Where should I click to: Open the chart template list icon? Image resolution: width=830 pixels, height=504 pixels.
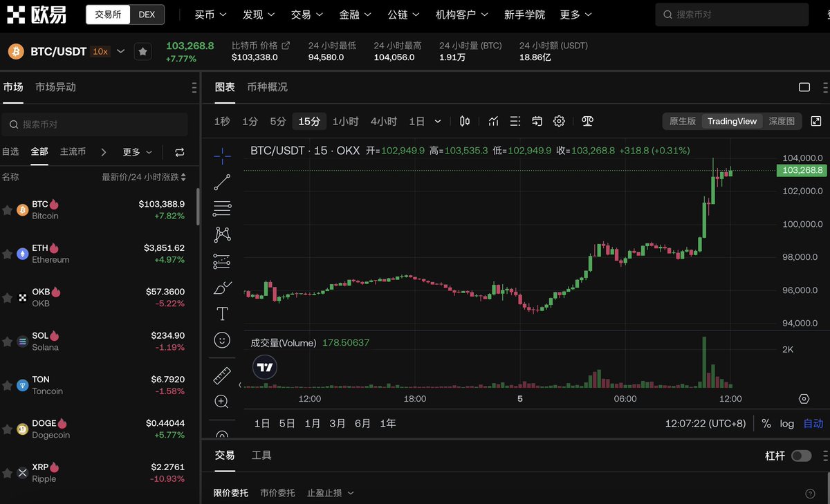(515, 121)
